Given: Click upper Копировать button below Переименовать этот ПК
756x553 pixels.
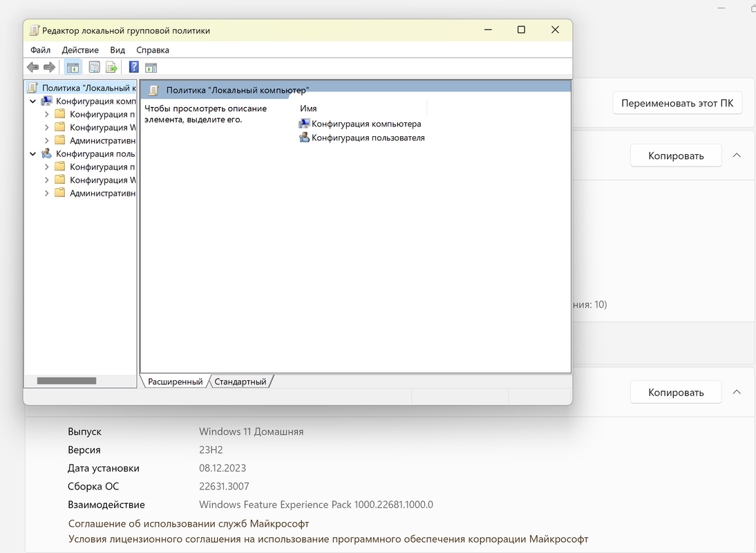Looking at the screenshot, I should pyautogui.click(x=676, y=156).
